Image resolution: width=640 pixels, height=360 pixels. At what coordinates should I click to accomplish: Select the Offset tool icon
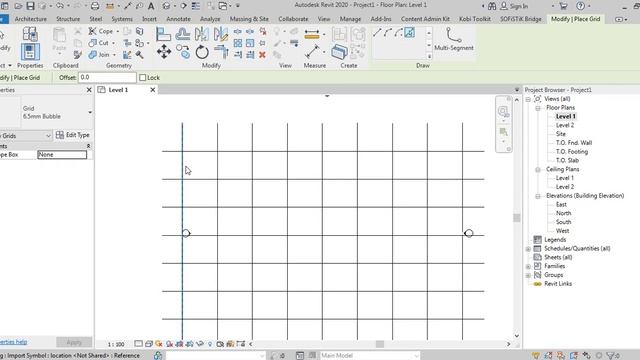(182, 34)
